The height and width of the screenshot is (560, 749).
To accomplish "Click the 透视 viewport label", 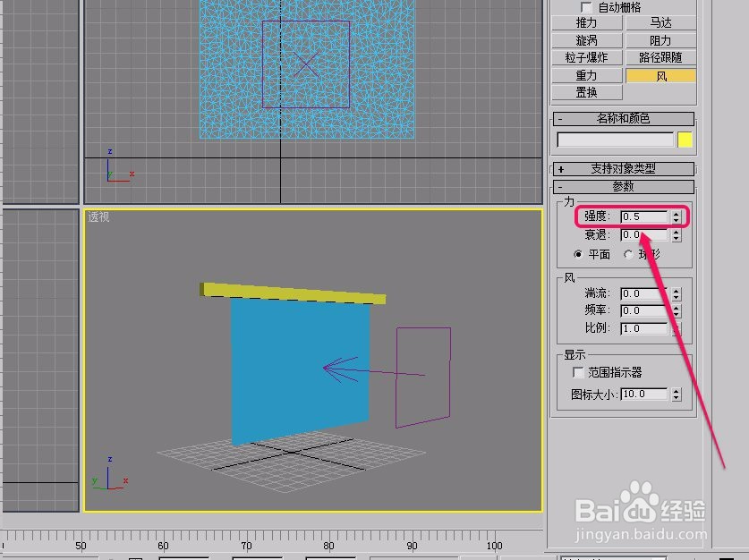I will click(x=98, y=217).
